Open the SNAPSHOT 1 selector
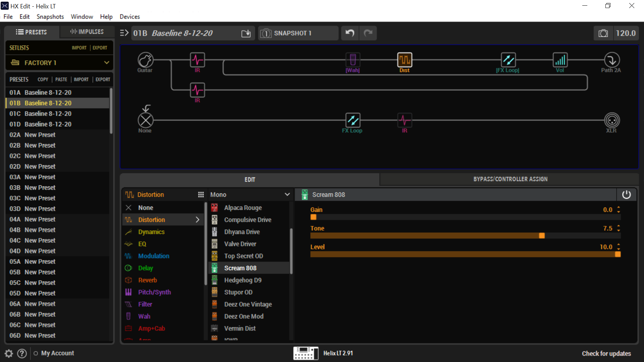The image size is (644, 362). pos(298,33)
